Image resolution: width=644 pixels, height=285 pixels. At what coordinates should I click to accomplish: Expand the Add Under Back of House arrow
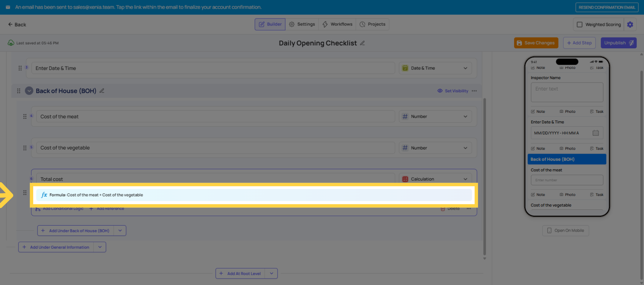[120, 231]
